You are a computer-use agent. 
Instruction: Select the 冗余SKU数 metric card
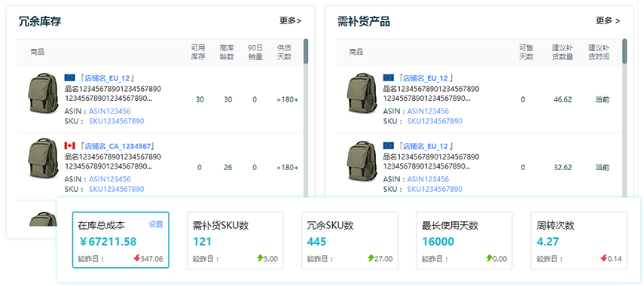click(x=349, y=240)
